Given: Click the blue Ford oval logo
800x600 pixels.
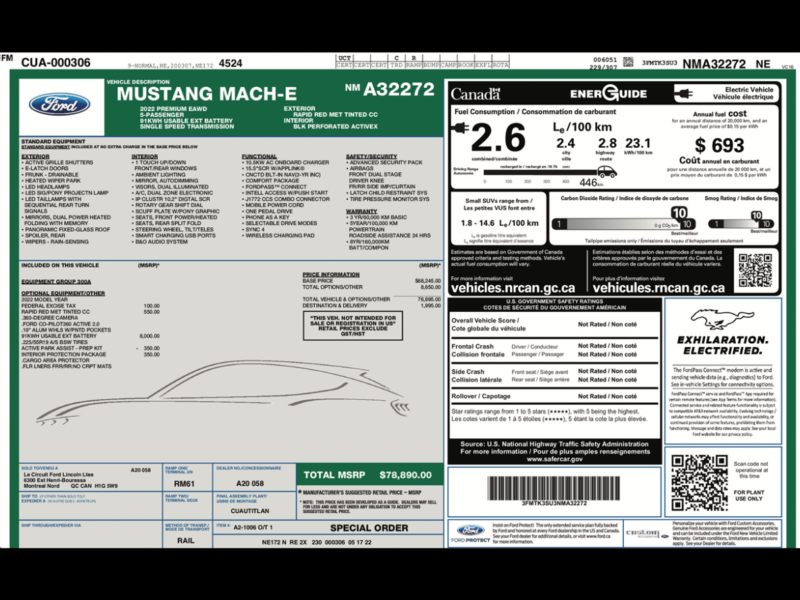Looking at the screenshot, I should (60, 104).
